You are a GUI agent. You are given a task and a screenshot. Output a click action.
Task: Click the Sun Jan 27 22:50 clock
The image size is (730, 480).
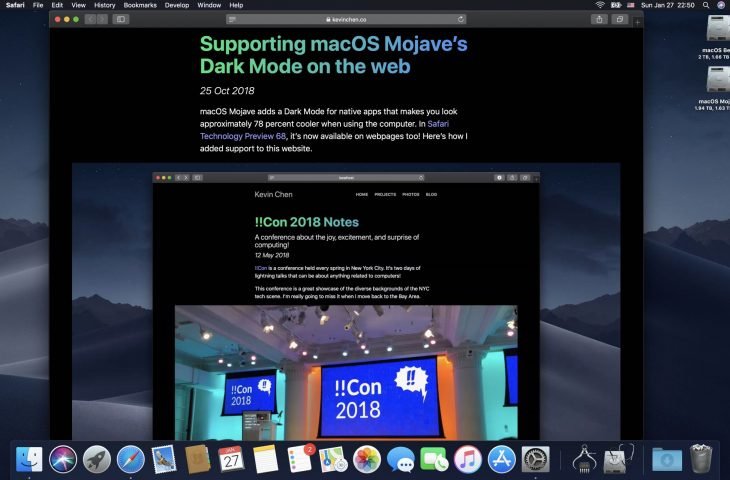tap(668, 5)
